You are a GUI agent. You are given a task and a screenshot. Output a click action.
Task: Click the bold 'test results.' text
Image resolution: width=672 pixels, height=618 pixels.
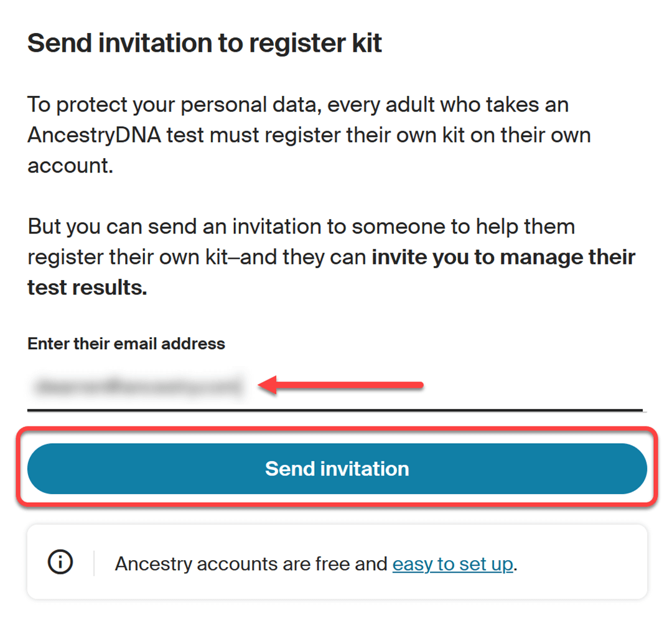point(87,288)
